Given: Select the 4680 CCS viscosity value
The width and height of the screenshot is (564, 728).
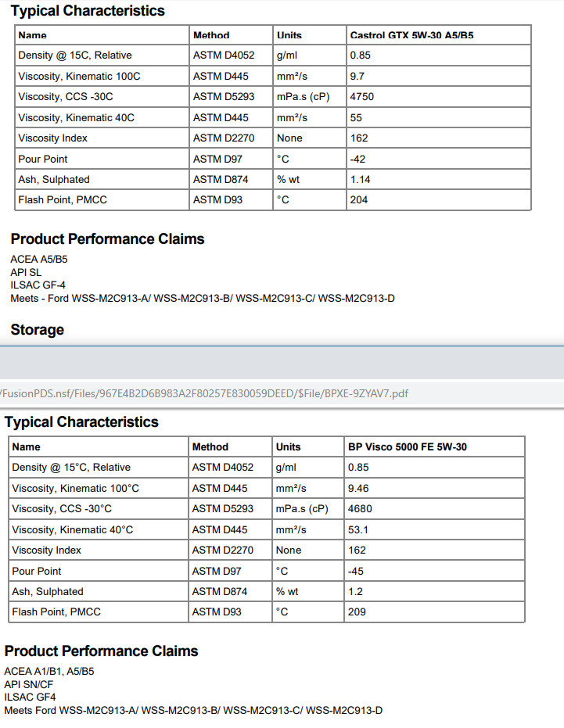Looking at the screenshot, I should (360, 509).
